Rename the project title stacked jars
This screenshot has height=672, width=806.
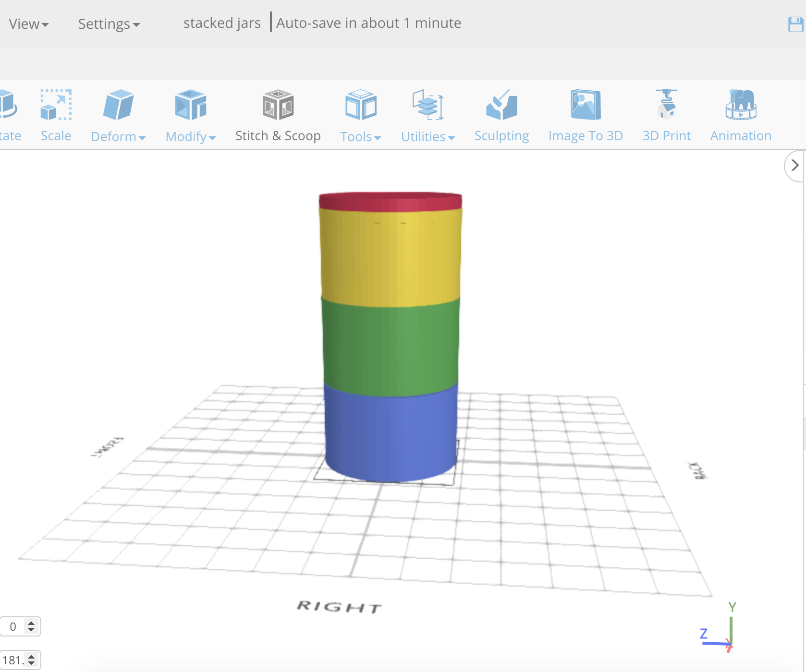221,23
